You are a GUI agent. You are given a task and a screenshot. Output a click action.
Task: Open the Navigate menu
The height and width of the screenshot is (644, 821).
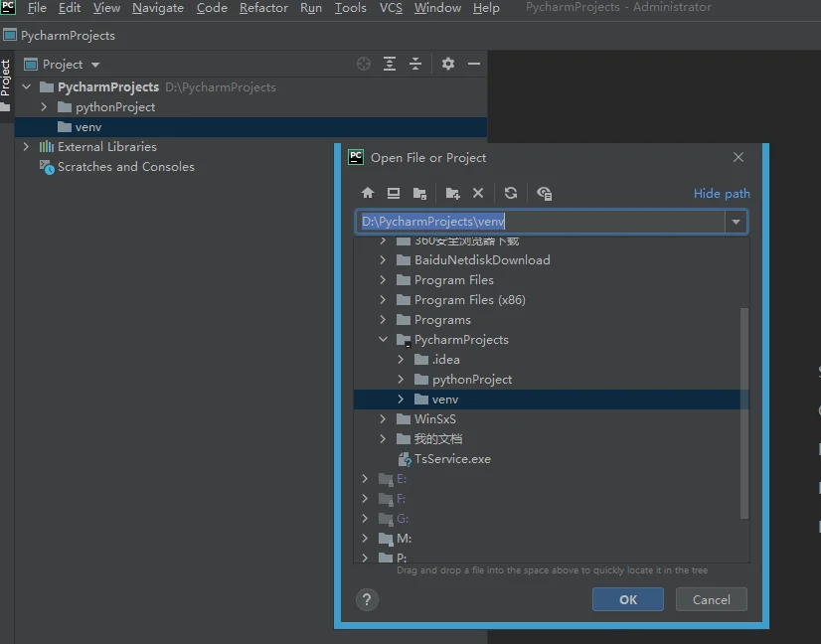158,8
